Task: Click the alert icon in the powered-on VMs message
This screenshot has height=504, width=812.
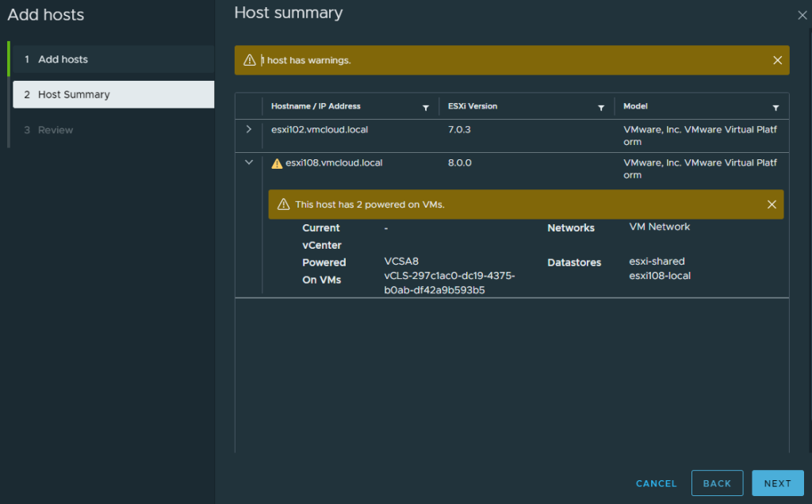Action: point(283,204)
